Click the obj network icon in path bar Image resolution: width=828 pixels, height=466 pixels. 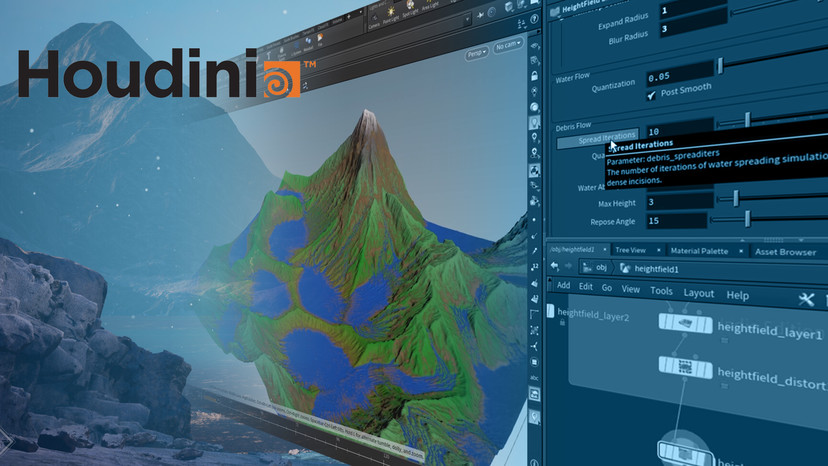point(587,267)
